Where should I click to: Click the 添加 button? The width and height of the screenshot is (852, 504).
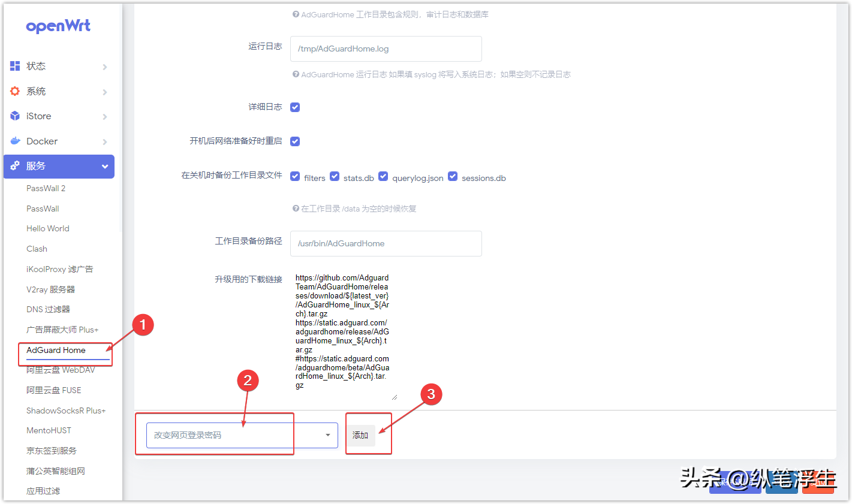tap(360, 436)
